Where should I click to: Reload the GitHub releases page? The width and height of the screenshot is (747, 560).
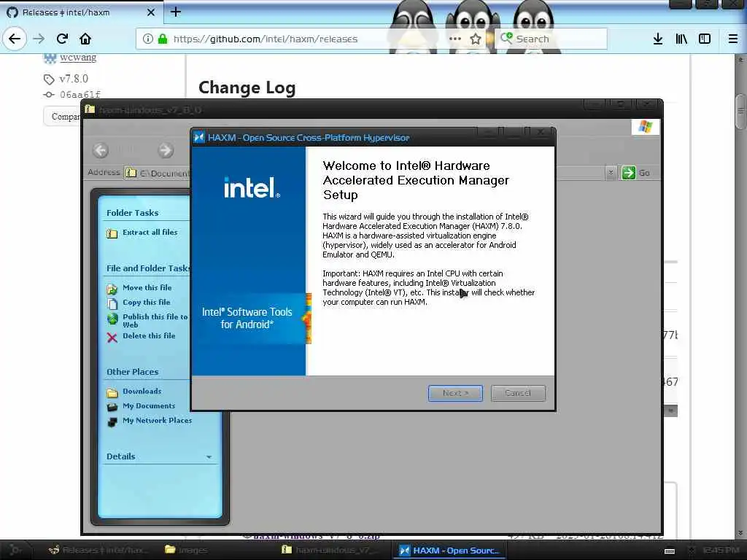pos(63,39)
